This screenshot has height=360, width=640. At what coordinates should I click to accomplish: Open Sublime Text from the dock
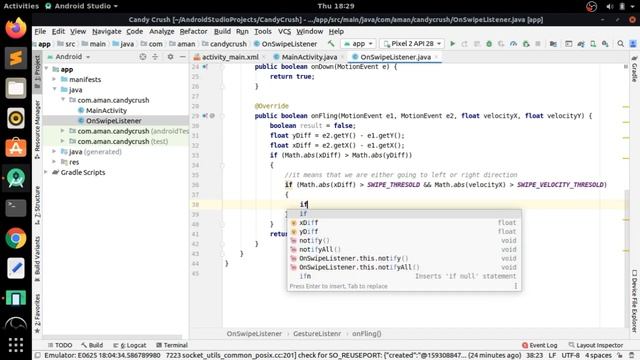click(x=16, y=58)
